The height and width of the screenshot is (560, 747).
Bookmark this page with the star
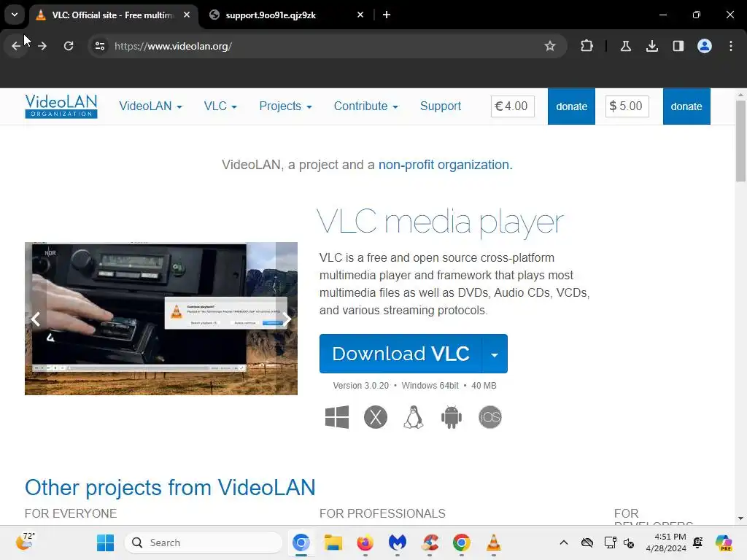(550, 46)
